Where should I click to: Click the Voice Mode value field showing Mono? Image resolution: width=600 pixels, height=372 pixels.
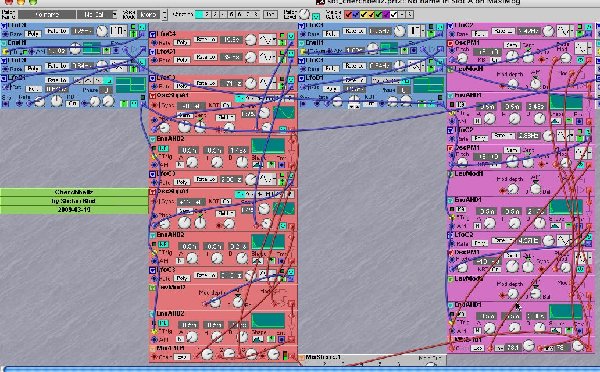coord(148,15)
